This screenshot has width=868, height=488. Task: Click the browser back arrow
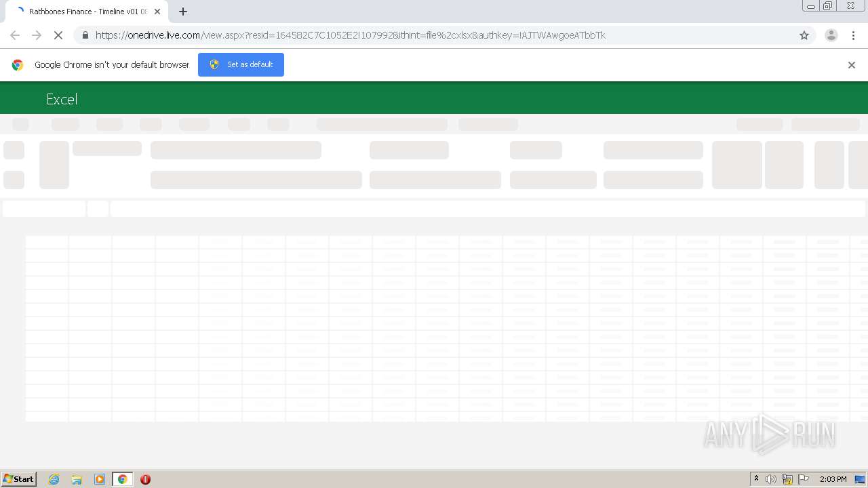[15, 35]
